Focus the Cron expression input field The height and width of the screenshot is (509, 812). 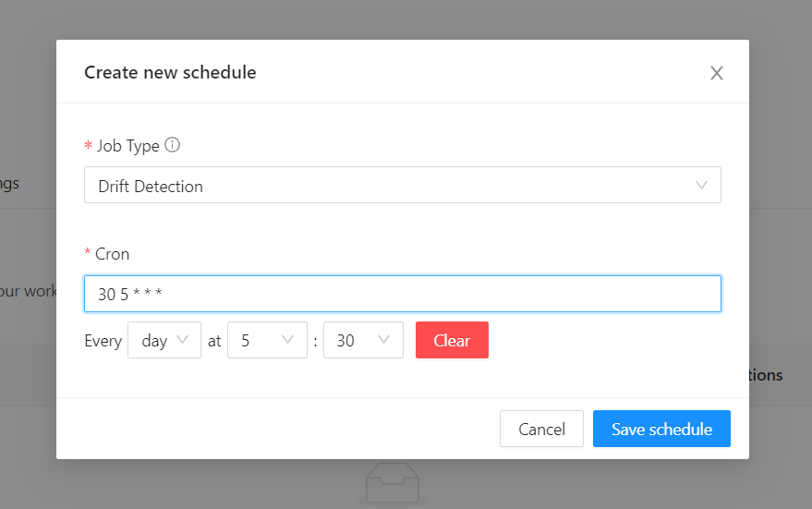pyautogui.click(x=402, y=294)
